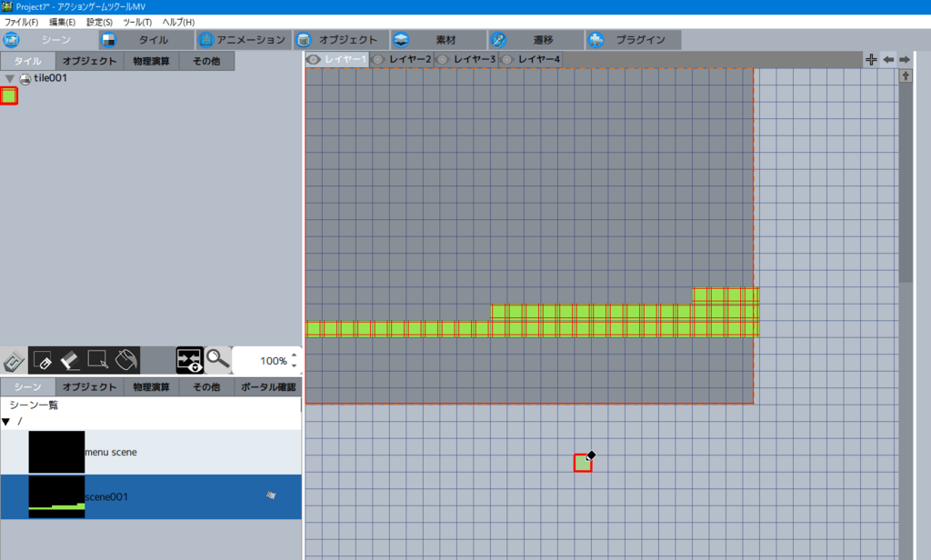The image size is (931, 560).
Task: Open the オブジェクト main toolbar tab
Action: tap(342, 40)
